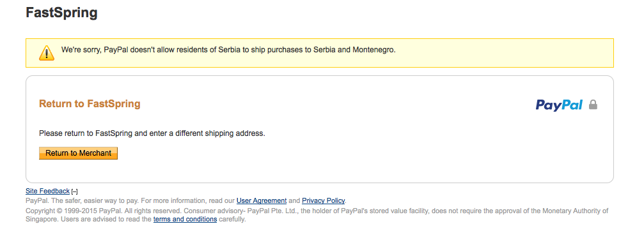Open the terms and conditions link
Viewport: 644px width, 247px height.
(185, 219)
